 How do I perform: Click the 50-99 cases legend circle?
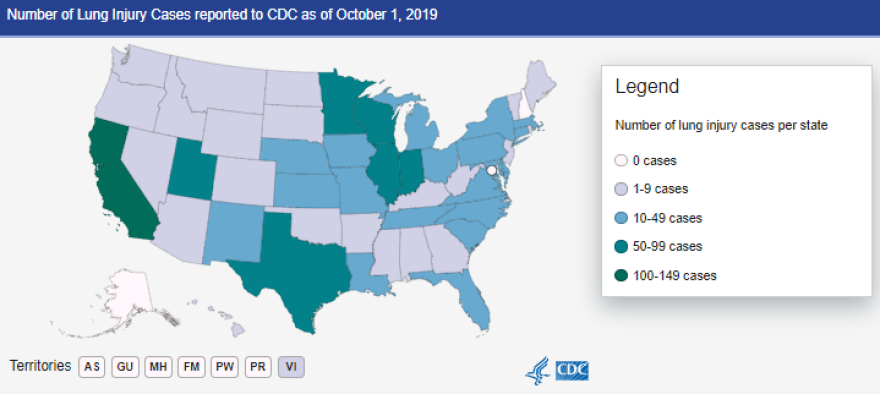[621, 247]
